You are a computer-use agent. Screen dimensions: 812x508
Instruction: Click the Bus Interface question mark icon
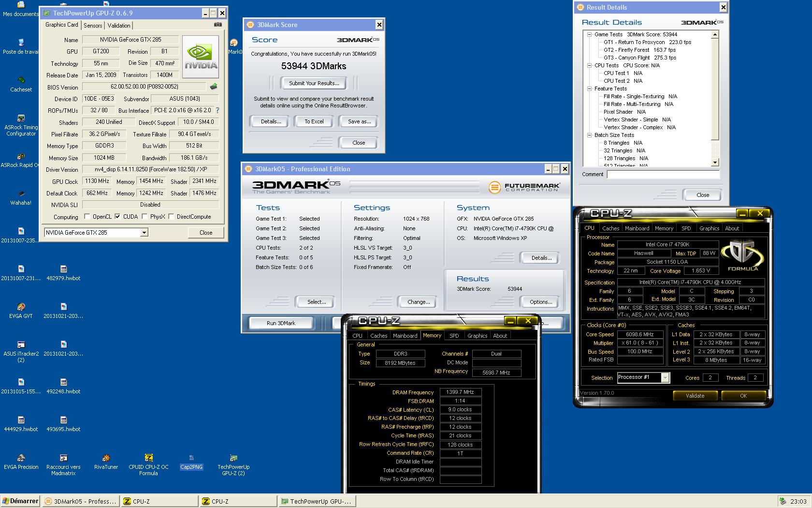pyautogui.click(x=217, y=110)
